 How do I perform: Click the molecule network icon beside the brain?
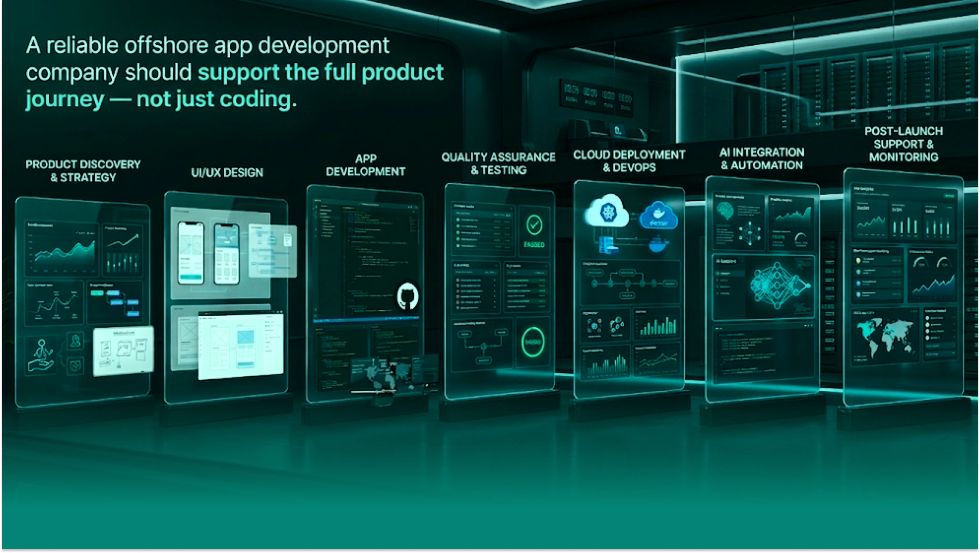tap(750, 234)
